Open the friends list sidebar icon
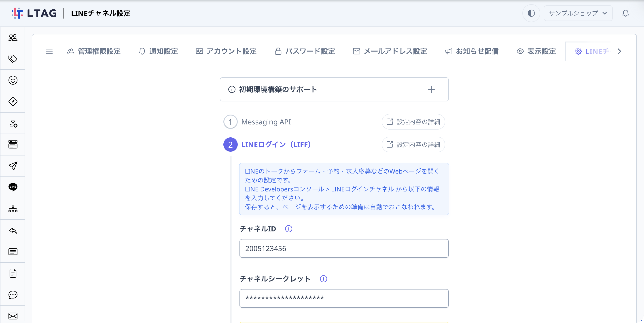Screen dimensions: 644x323 click(13, 38)
